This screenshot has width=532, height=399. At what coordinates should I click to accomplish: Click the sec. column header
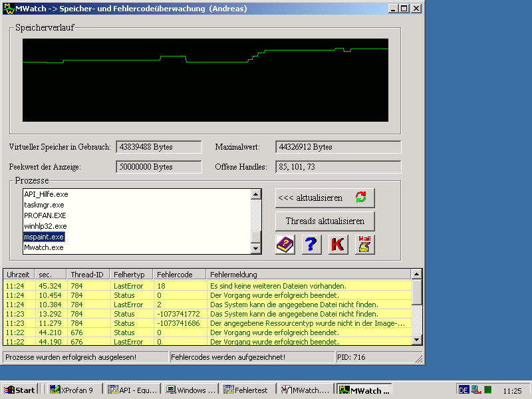(51, 275)
